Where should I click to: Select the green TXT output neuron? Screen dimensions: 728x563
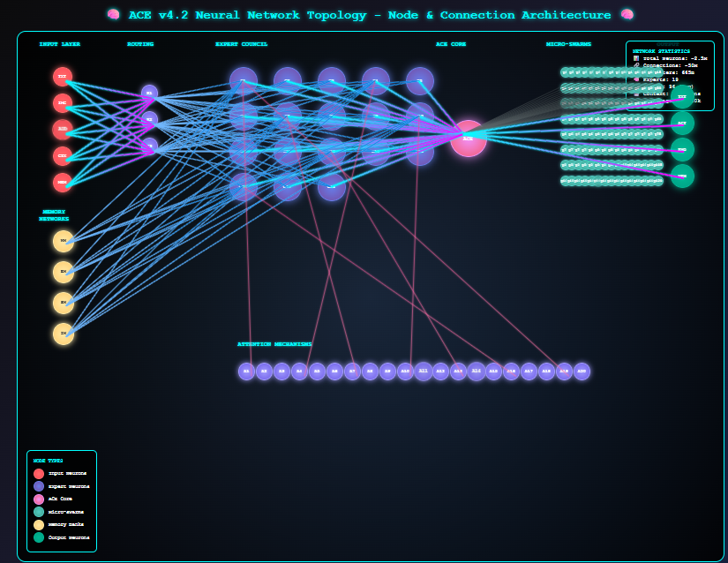coord(682,97)
